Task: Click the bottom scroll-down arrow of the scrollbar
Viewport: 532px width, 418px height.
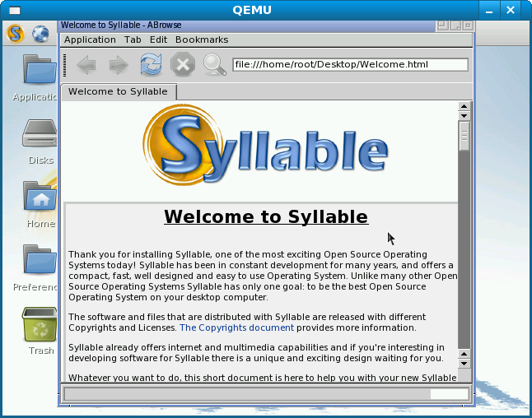Action: pos(464,364)
